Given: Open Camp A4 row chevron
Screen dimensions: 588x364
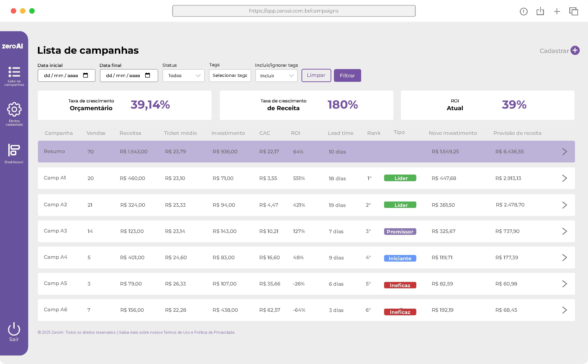Looking at the screenshot, I should [564, 258].
